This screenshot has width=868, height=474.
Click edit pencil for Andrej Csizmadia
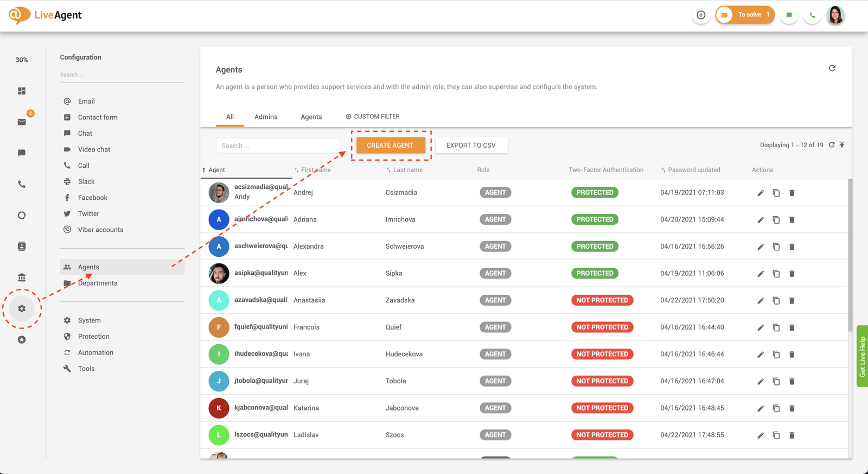[x=761, y=193]
